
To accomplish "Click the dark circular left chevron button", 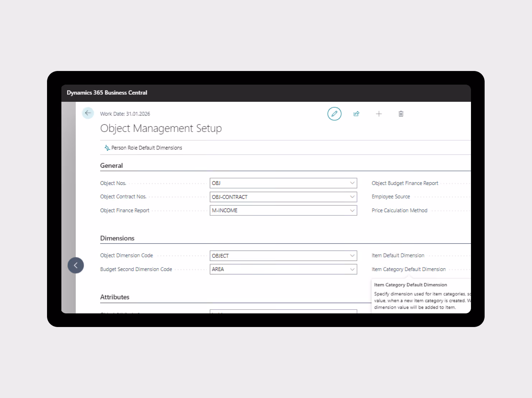I will coord(76,265).
